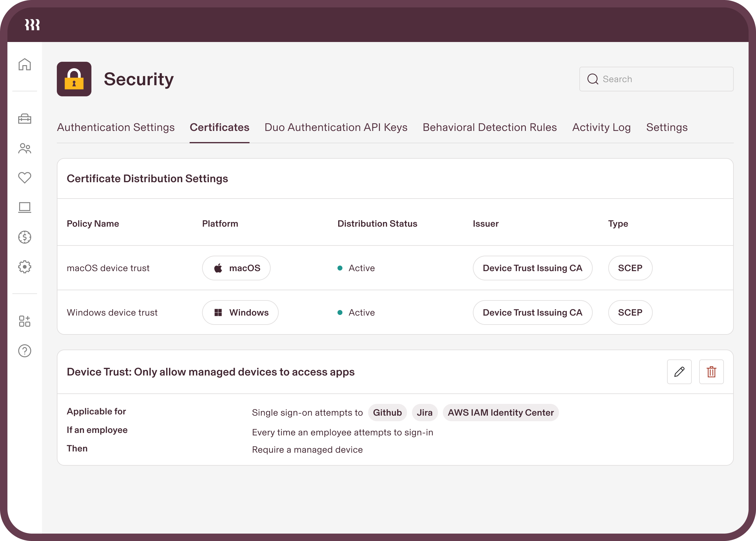Click the Rippling logo in top bar

coord(32,25)
